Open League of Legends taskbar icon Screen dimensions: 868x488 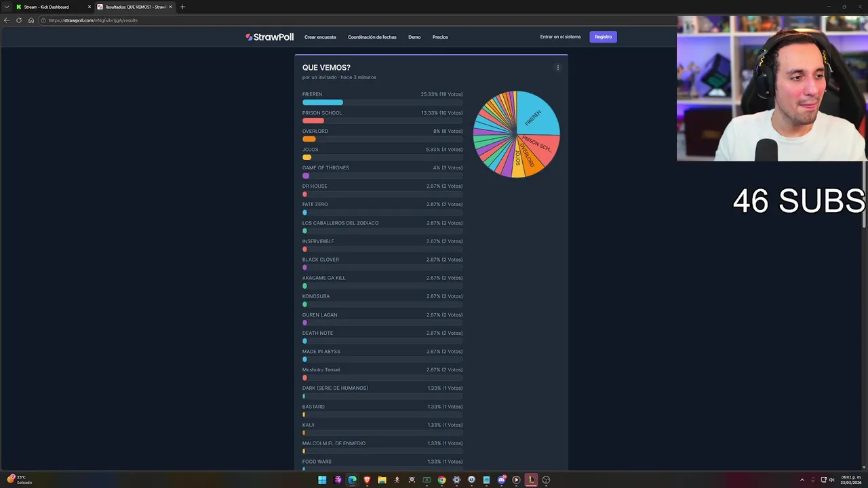[x=531, y=480]
